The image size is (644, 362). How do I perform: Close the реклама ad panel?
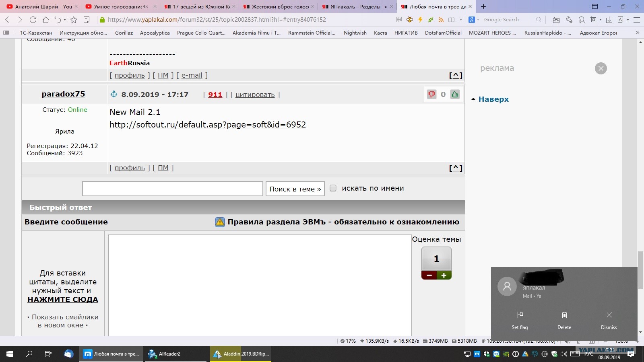(601, 68)
